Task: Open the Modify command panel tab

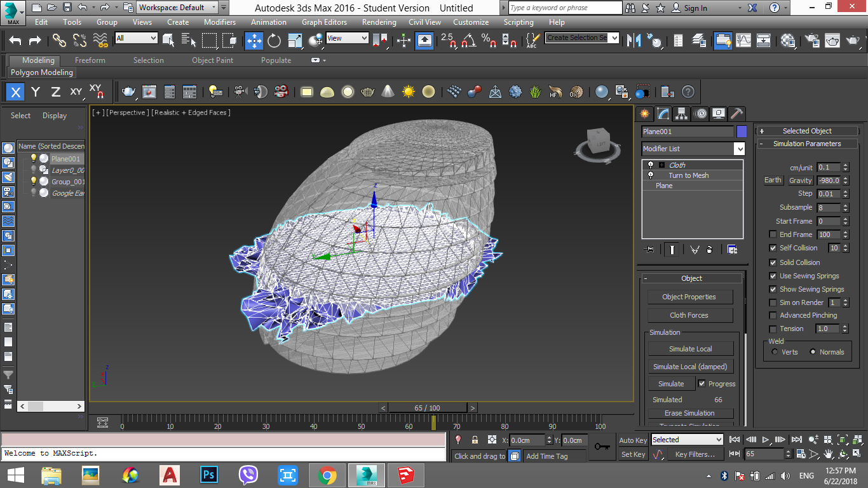Action: (x=663, y=114)
